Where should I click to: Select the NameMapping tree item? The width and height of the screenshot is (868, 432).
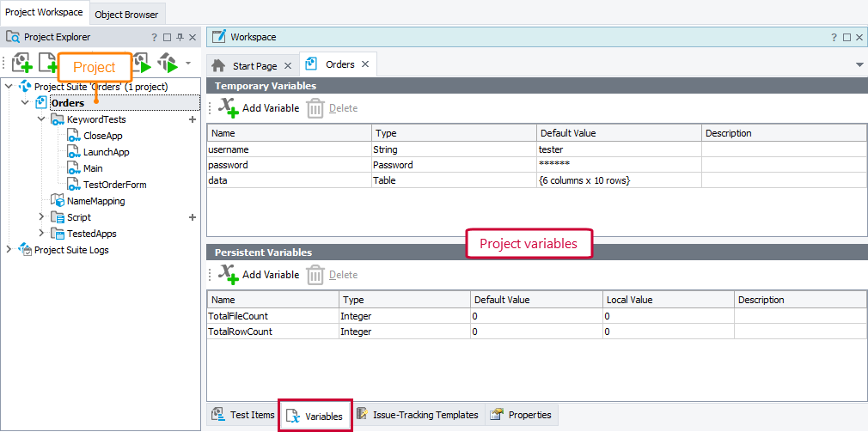click(95, 201)
